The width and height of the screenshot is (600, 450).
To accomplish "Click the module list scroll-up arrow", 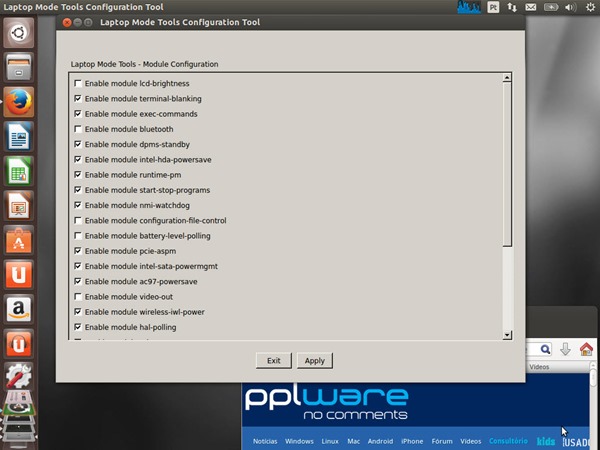I will (x=507, y=78).
